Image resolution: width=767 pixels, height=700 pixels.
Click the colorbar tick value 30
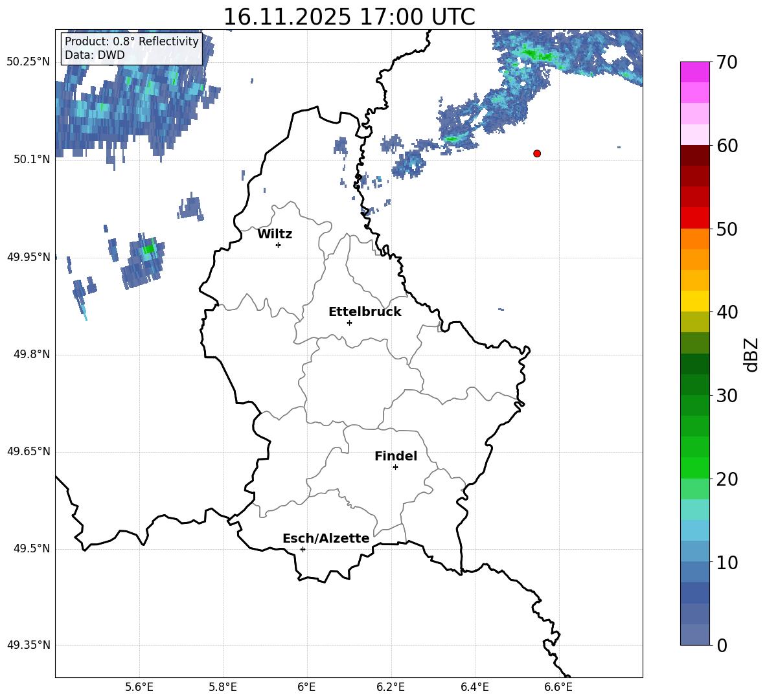pos(727,396)
